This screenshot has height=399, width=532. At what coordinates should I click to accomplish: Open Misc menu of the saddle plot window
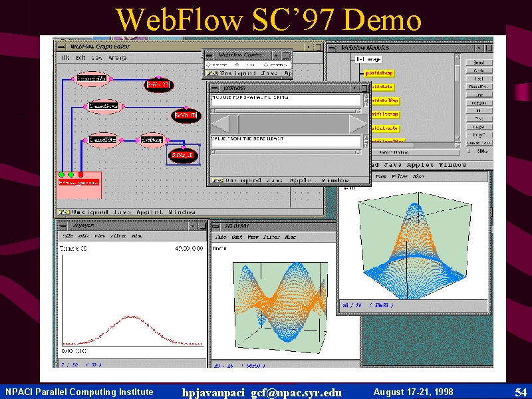tap(290, 237)
